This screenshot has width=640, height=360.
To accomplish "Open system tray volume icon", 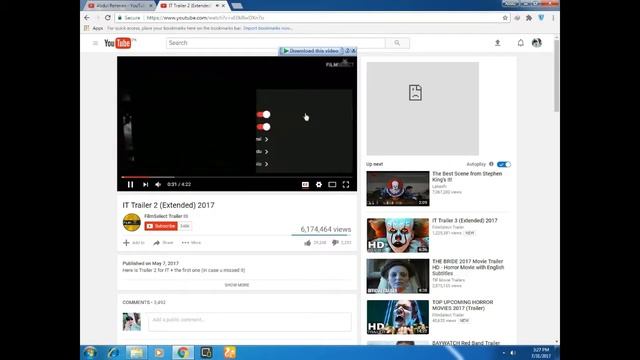I will (x=513, y=353).
